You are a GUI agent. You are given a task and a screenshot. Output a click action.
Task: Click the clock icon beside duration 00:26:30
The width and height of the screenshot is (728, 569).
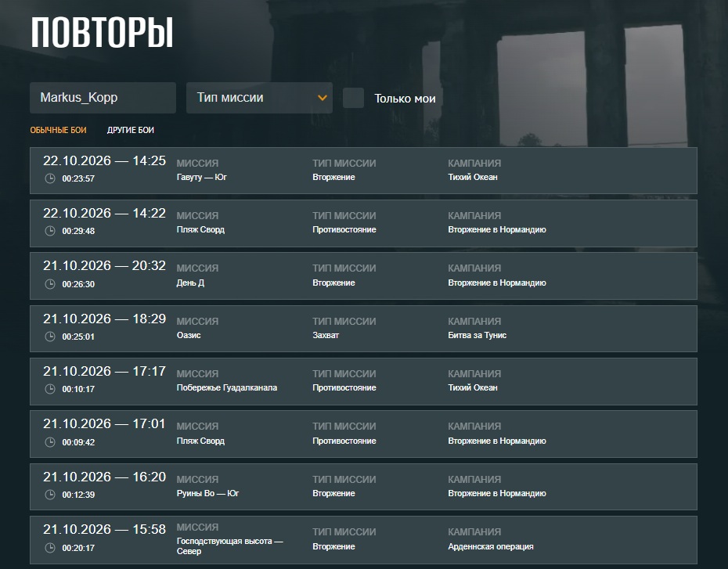tap(49, 283)
